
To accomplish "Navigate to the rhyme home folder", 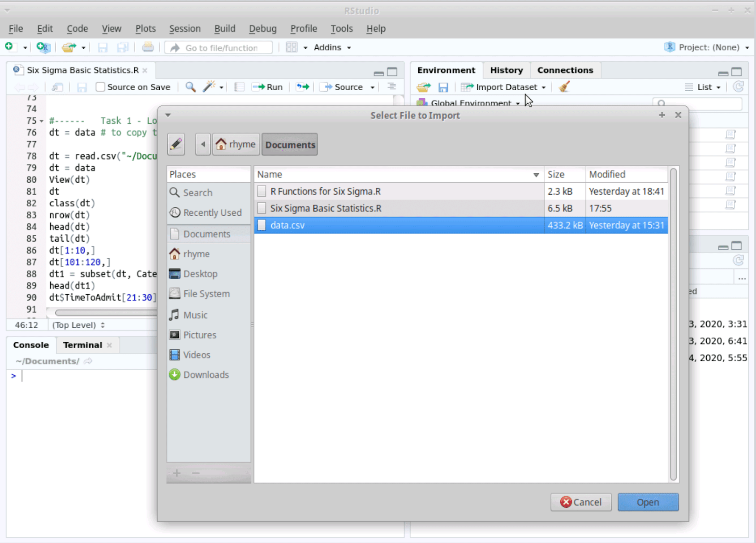I will click(x=236, y=144).
